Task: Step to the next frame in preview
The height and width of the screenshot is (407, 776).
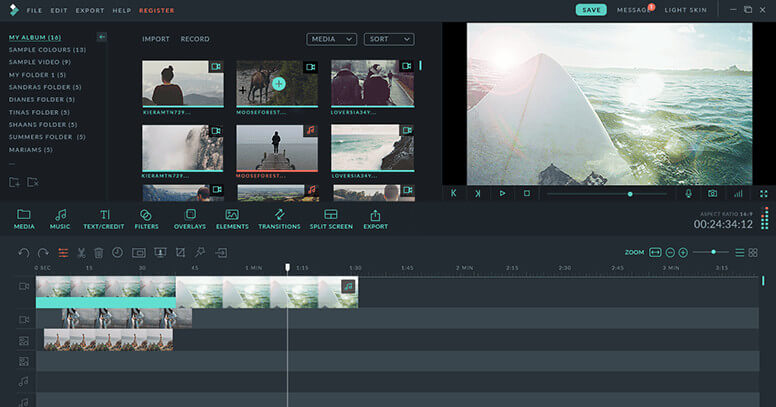Action: (x=478, y=194)
